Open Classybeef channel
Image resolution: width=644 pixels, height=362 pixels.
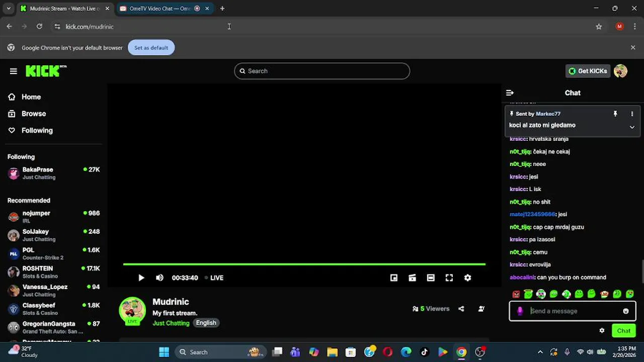click(54, 309)
